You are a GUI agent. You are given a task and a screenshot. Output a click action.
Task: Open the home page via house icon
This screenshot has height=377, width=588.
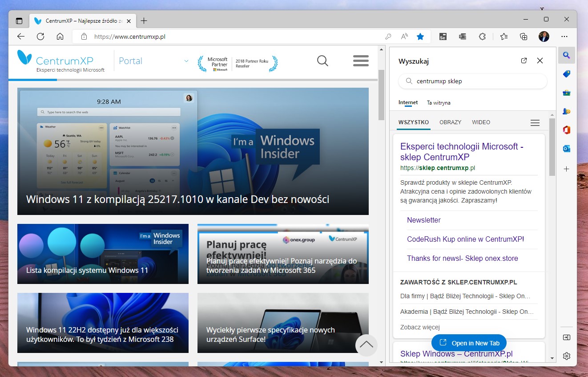[x=60, y=36]
